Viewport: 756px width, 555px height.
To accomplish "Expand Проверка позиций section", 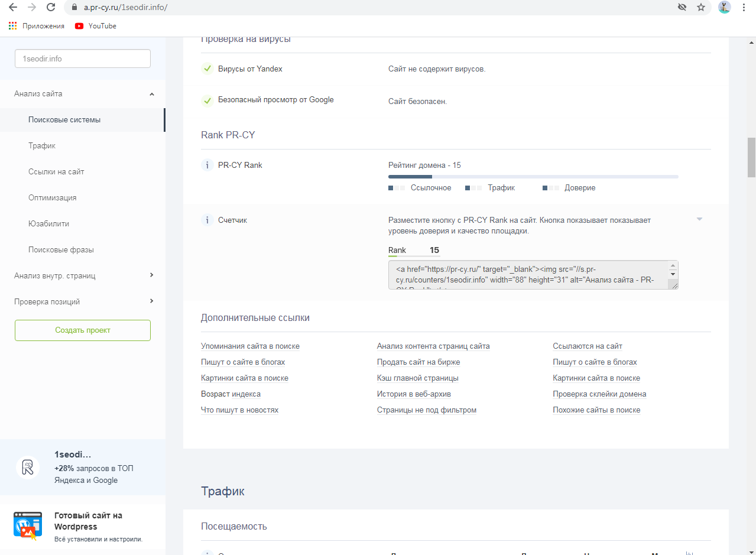I will point(152,301).
